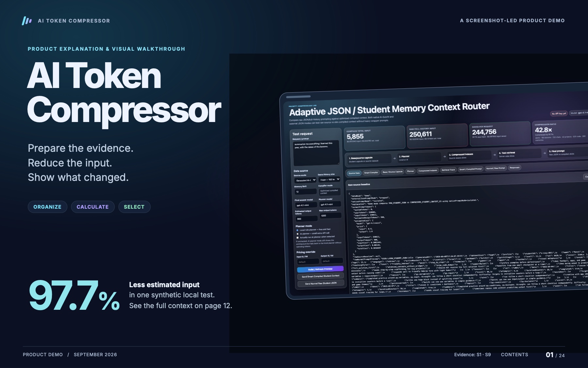The height and width of the screenshot is (368, 588).
Task: Click the Build / Refresh Preview button
Action: (x=320, y=269)
